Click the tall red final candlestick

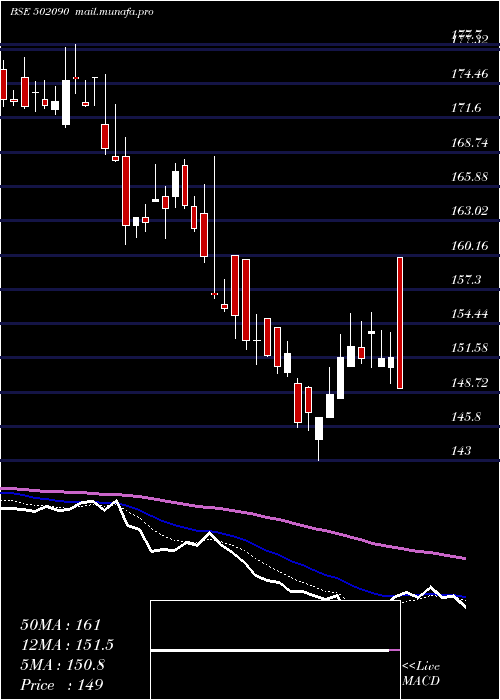(400, 323)
